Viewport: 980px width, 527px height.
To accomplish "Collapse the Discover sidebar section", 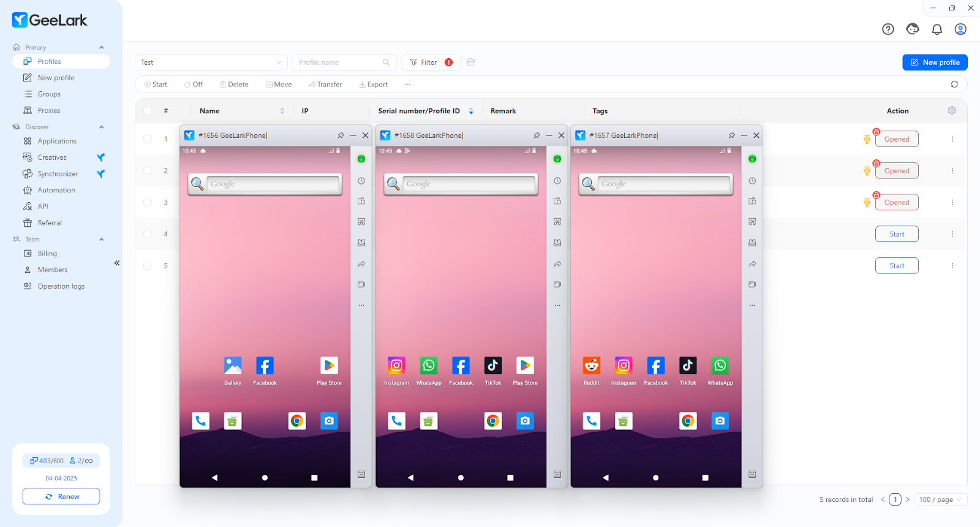I will (x=102, y=127).
